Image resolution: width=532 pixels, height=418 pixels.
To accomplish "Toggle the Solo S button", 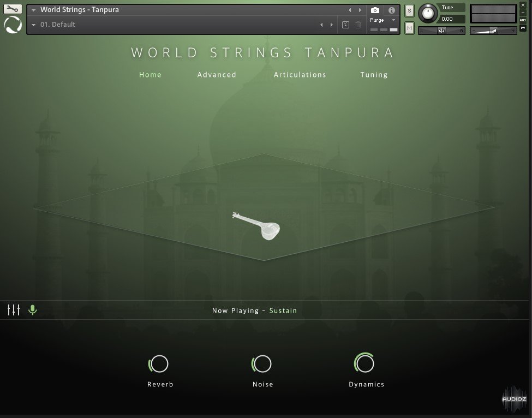I will (409, 11).
